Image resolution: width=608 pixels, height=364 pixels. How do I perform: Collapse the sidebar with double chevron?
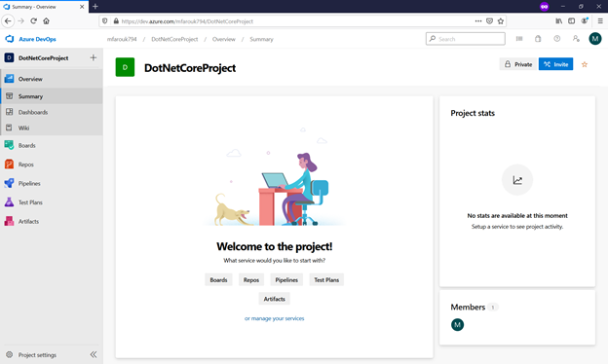click(94, 354)
